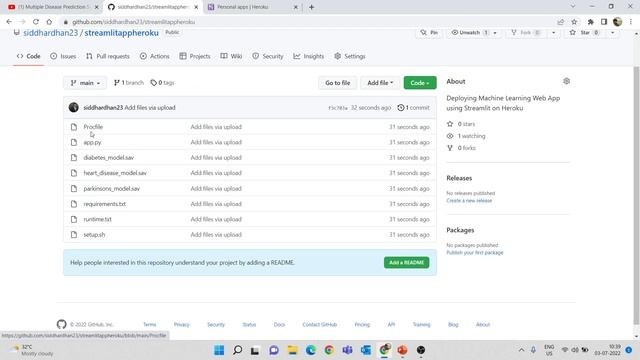This screenshot has height=360, width=640.
Task: Open a new browser tab
Action: (311, 7)
